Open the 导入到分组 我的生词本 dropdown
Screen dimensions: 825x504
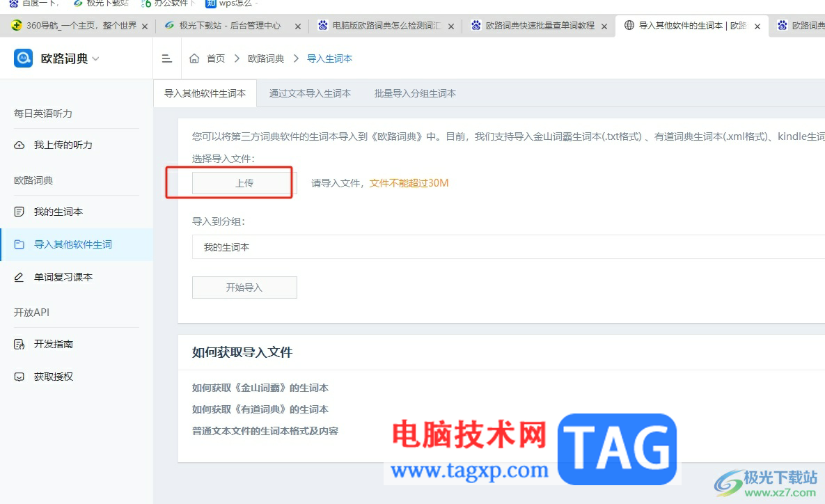click(x=508, y=246)
